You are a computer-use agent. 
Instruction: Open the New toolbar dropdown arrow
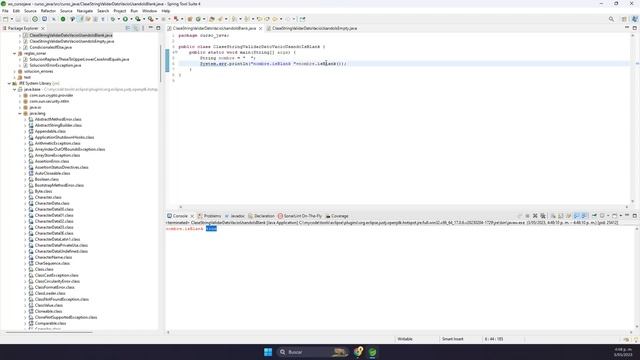pyautogui.click(x=11, y=19)
